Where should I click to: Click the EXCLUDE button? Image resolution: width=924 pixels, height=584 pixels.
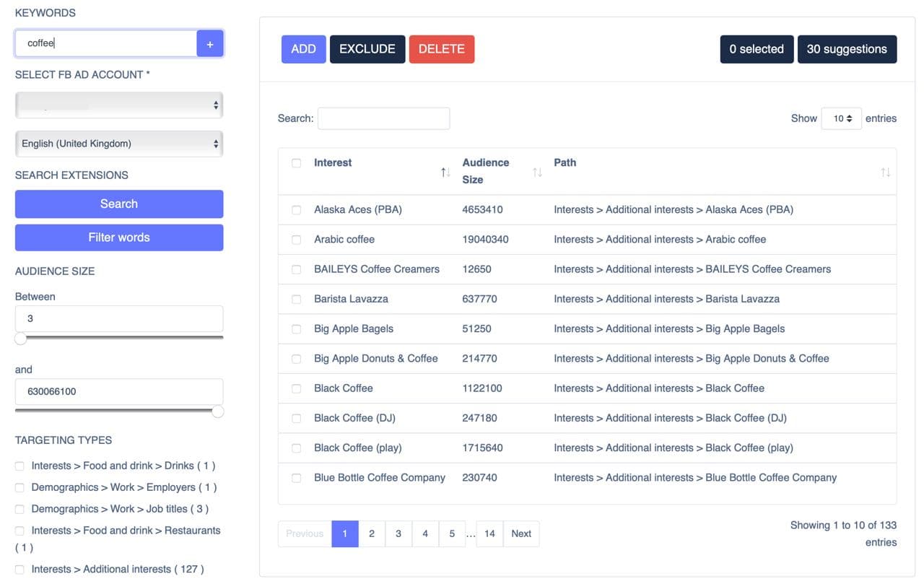click(x=367, y=49)
